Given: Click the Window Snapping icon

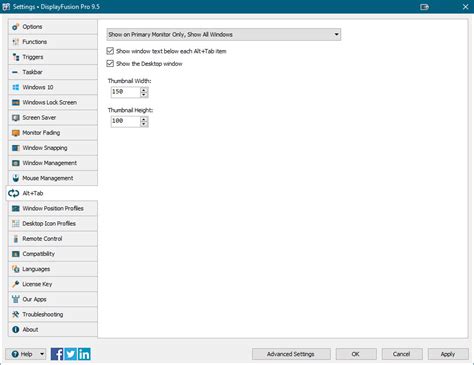Looking at the screenshot, I should pyautogui.click(x=15, y=148).
